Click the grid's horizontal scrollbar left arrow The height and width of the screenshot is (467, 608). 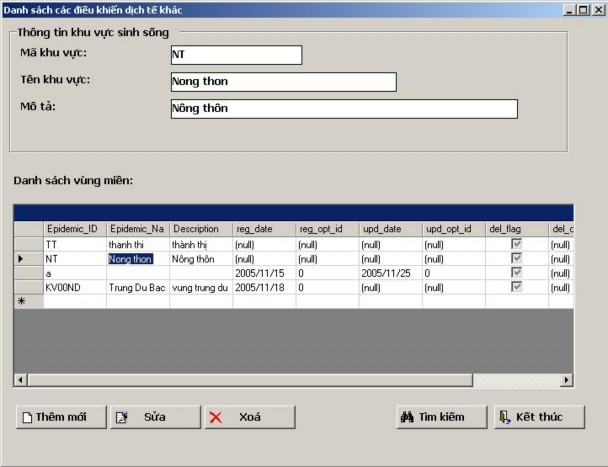[x=20, y=380]
